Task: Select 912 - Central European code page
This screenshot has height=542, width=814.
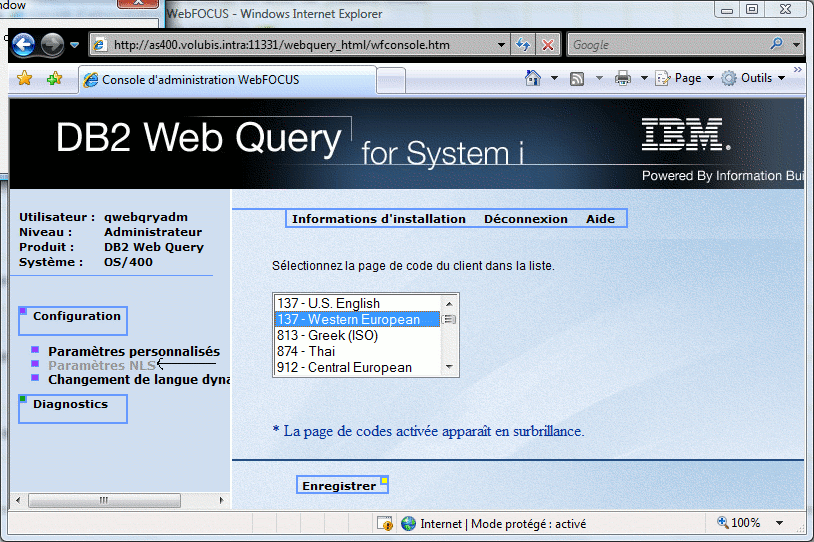Action: 357,368
